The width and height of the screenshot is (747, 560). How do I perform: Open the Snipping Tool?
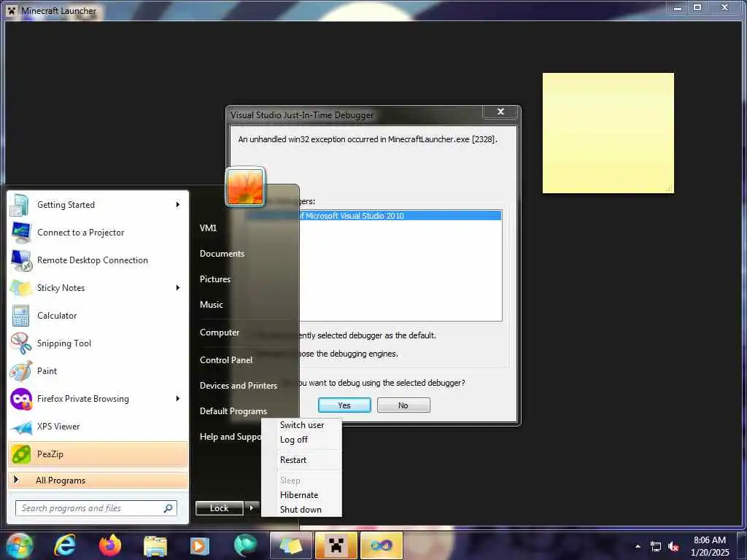98,343
